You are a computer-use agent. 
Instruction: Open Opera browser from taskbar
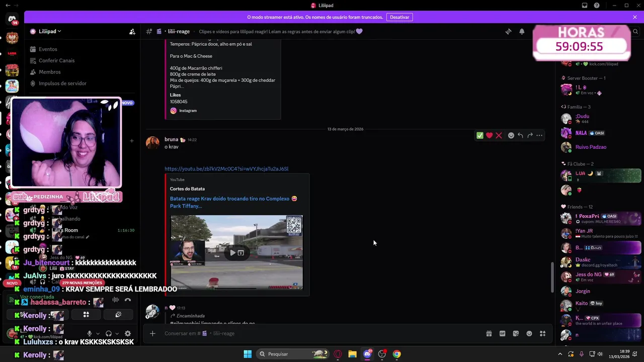coord(338,354)
